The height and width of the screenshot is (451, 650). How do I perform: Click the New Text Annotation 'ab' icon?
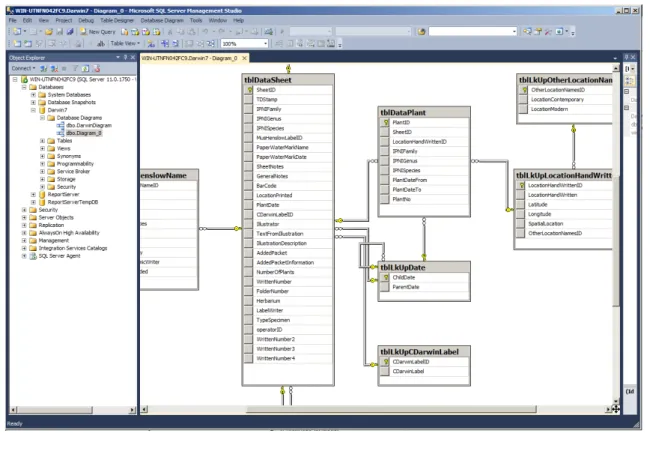[101, 44]
